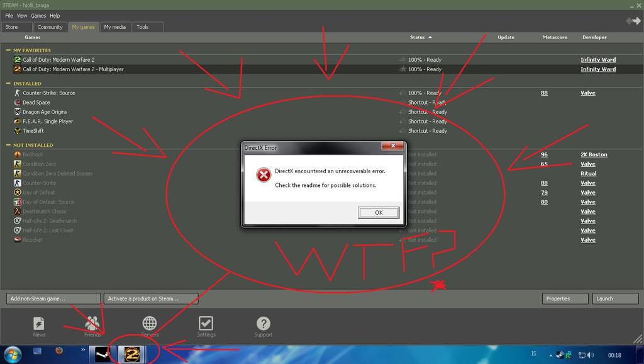Screen dimensions: 644x364
Task: Toggle favorite star for Counter-Strike: Source
Action: coord(402,93)
